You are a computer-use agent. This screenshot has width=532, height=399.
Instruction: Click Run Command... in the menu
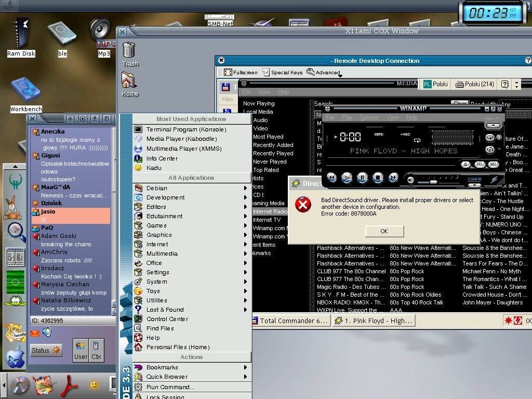(192, 387)
